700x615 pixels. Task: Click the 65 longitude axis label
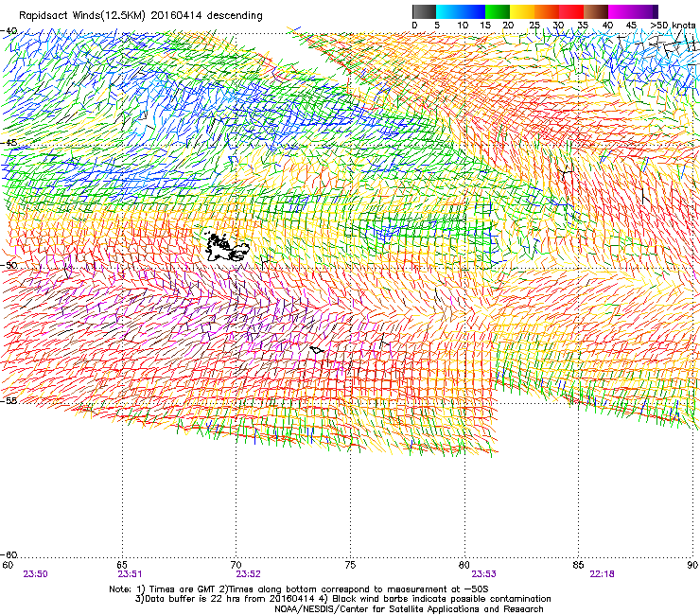(x=122, y=565)
